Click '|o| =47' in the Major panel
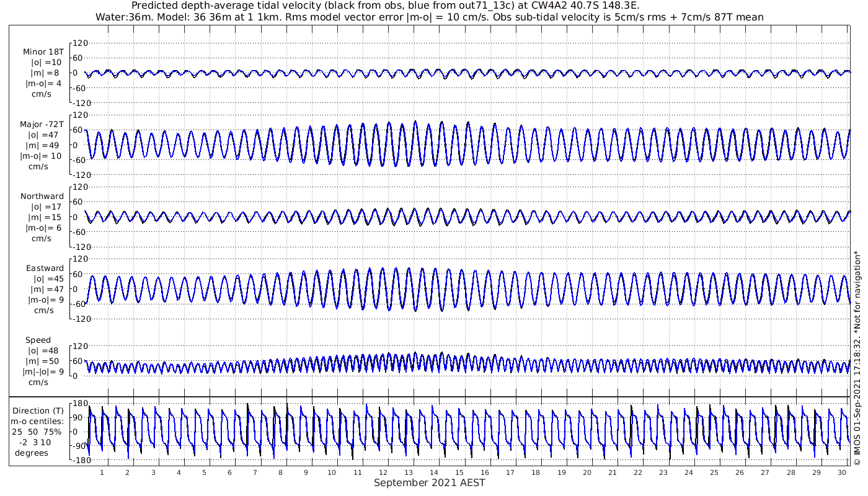The height and width of the screenshot is (496, 868). tap(45, 135)
